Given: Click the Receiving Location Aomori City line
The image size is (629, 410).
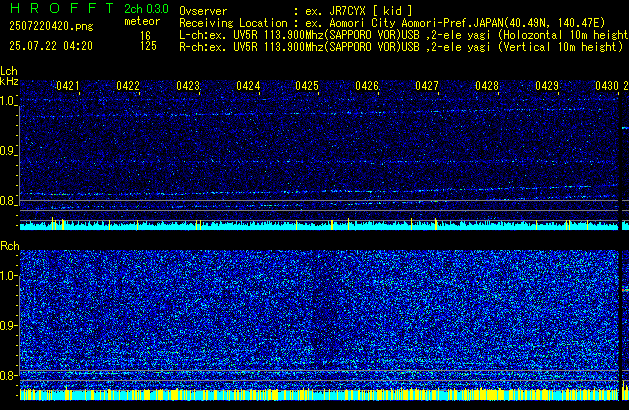Looking at the screenshot, I should pos(392,23).
